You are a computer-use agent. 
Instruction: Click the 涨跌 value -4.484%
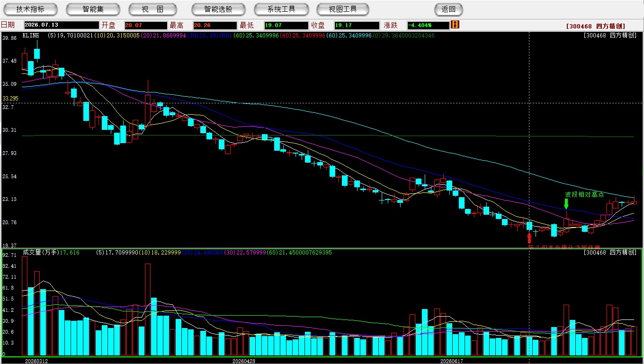coord(428,26)
